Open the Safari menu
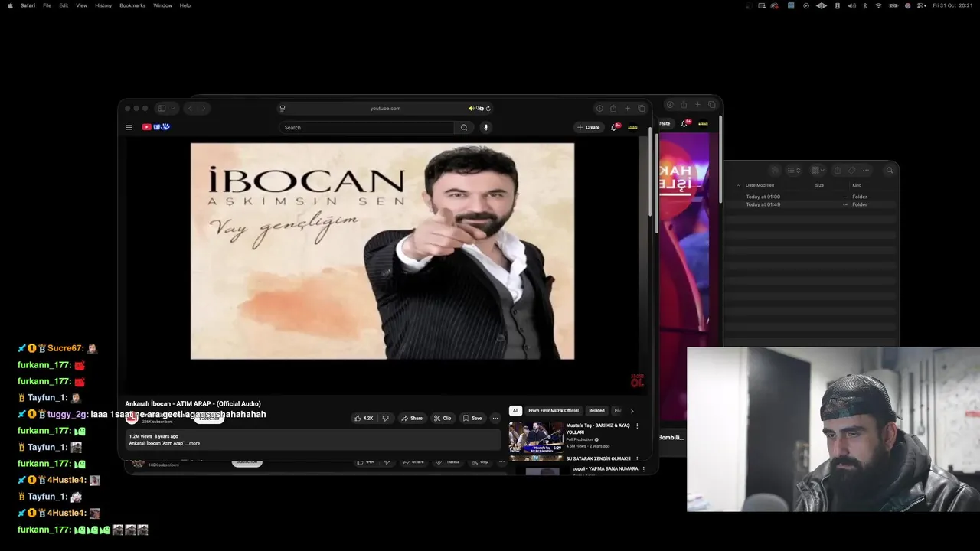 tap(28, 5)
